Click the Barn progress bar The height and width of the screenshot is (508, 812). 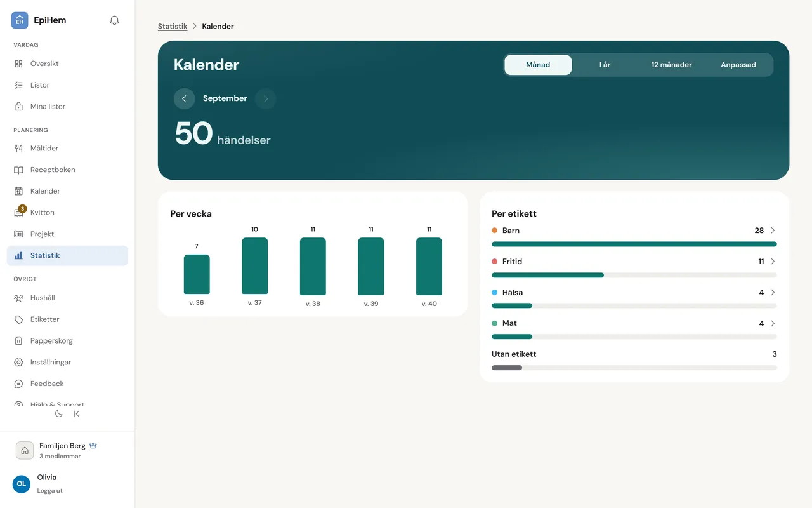tap(634, 244)
